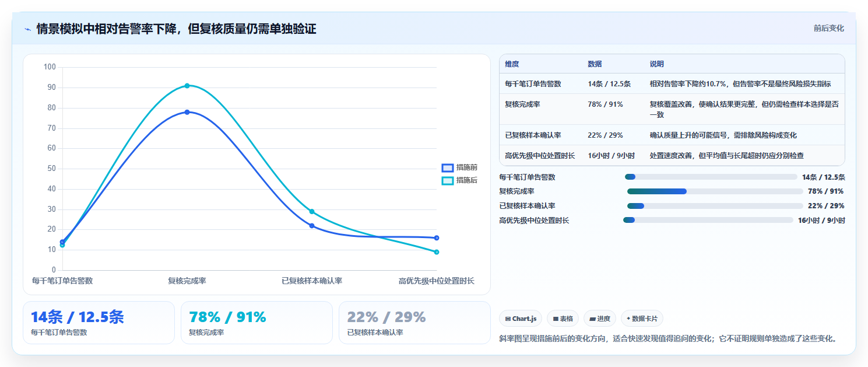
Task: Click the 78% / 91% data card
Action: (256, 323)
